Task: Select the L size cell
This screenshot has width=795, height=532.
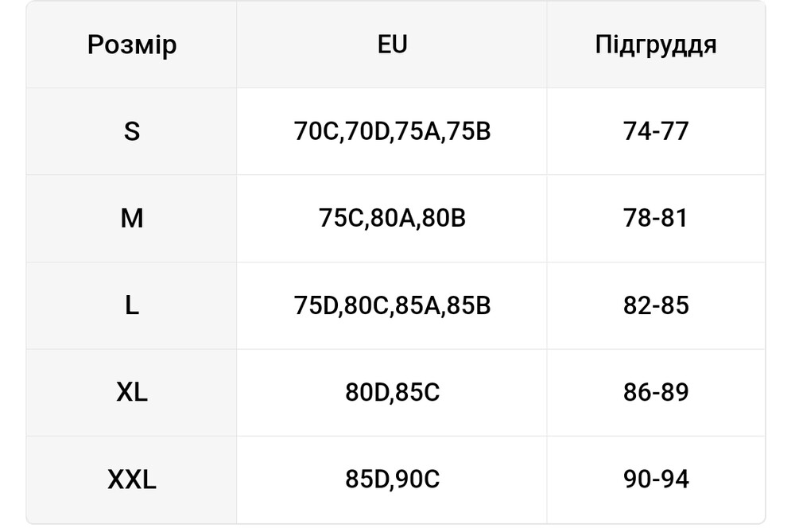Action: (x=132, y=305)
